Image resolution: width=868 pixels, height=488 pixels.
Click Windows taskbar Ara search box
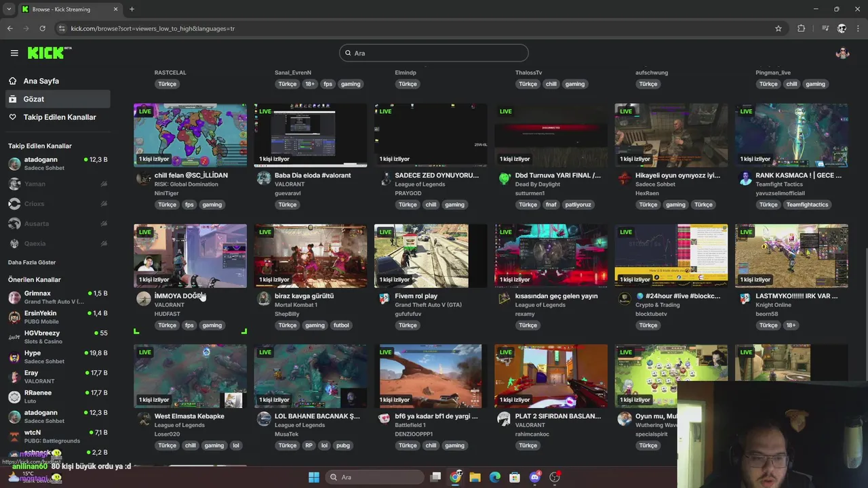pos(374,477)
